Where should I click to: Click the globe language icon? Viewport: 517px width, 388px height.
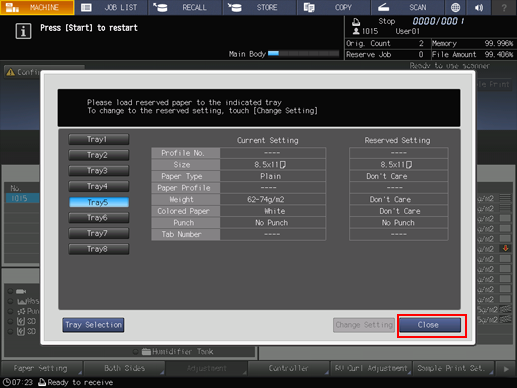[x=455, y=7]
